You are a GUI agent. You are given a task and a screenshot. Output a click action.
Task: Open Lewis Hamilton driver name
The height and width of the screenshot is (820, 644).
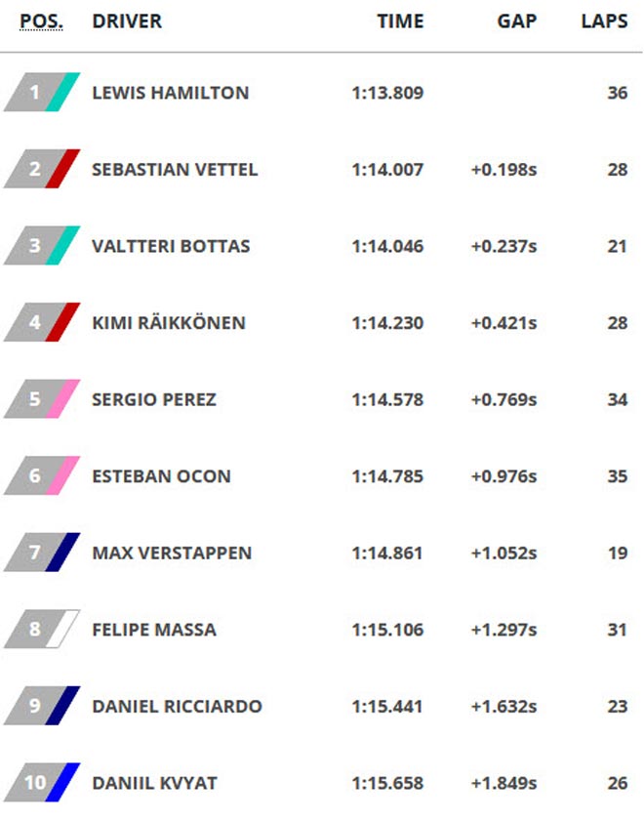coord(170,94)
